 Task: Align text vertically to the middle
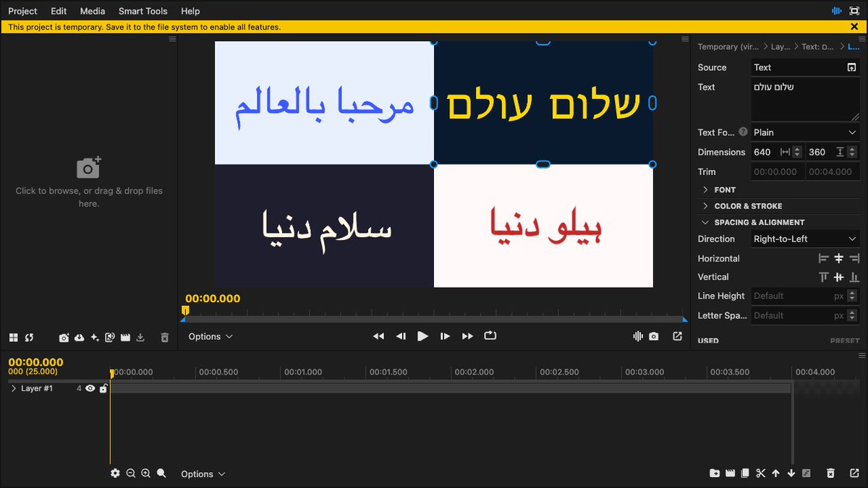point(839,277)
